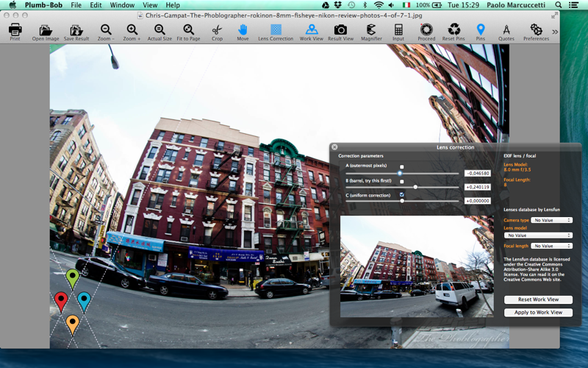Image resolution: width=588 pixels, height=368 pixels.
Task: Activate the Move hand tool
Action: click(243, 30)
